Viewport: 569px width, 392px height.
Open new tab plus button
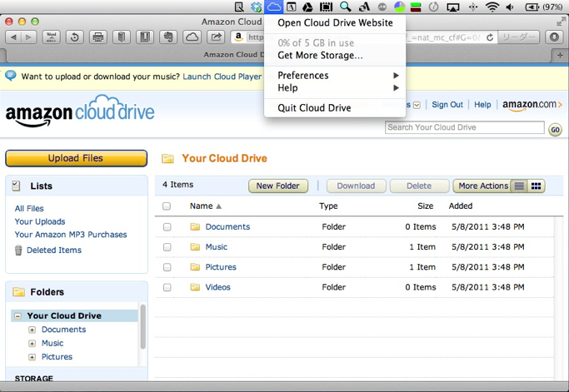(x=560, y=55)
